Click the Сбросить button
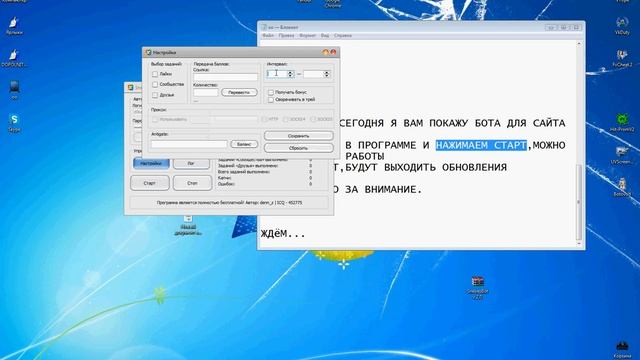This screenshot has width=640, height=360. [x=298, y=148]
